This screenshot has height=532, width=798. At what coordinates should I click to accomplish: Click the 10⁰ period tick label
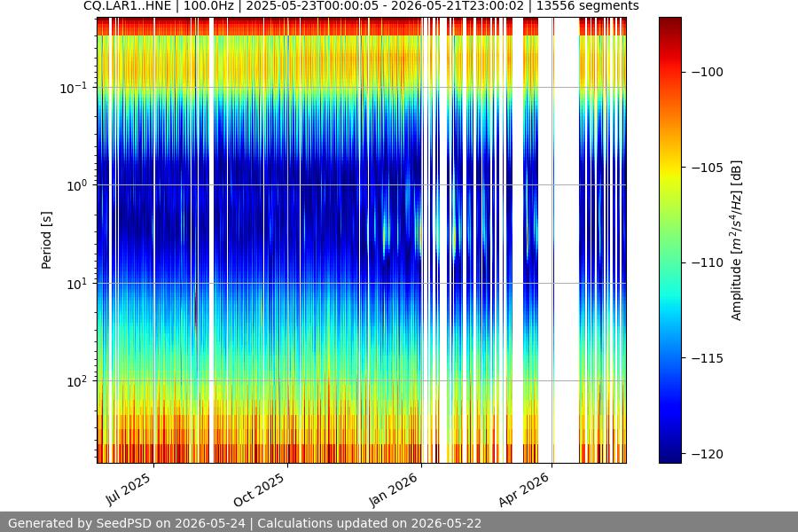(77, 185)
